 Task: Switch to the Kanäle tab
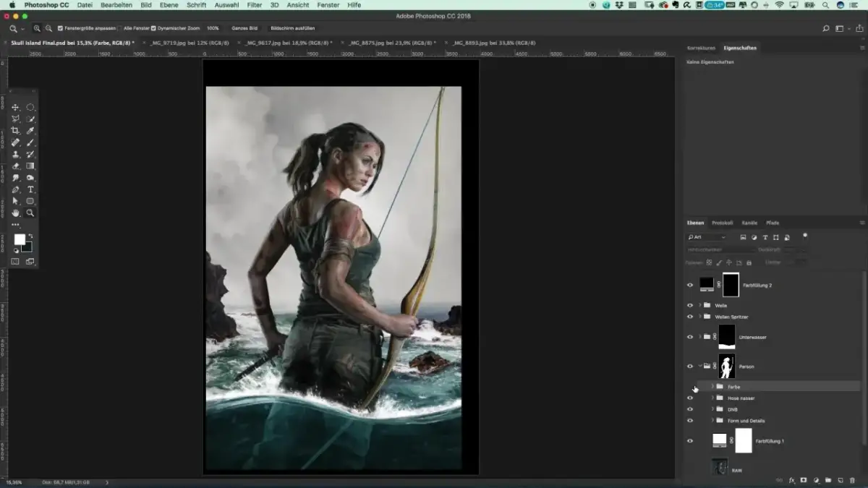coord(749,223)
